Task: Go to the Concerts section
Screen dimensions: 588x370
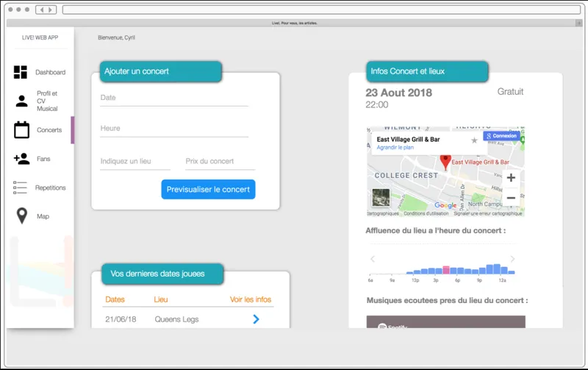Action: pos(49,130)
